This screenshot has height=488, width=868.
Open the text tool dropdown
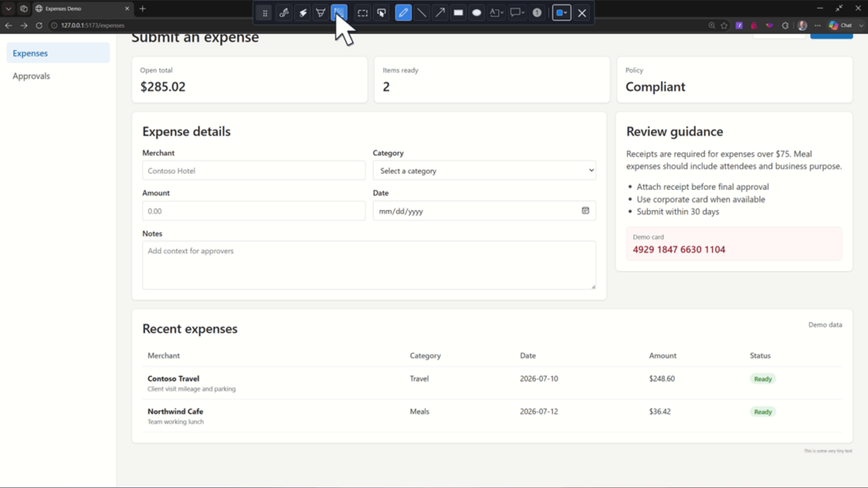coord(496,13)
